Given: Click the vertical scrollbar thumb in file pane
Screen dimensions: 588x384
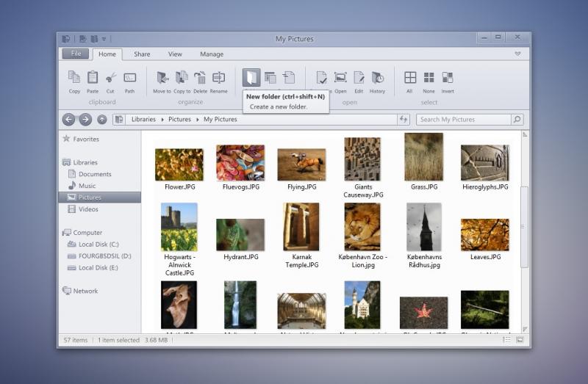Looking at the screenshot, I should 524,227.
